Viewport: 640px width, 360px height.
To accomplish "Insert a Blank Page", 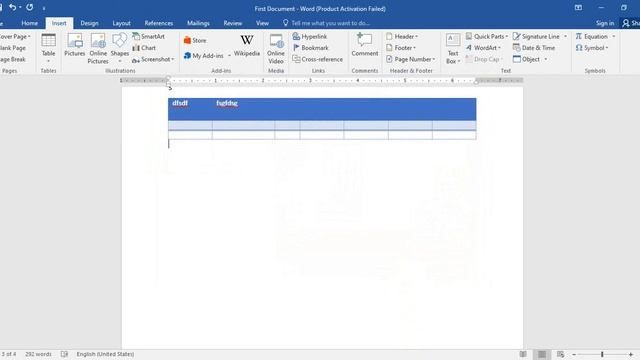I will coord(13,48).
